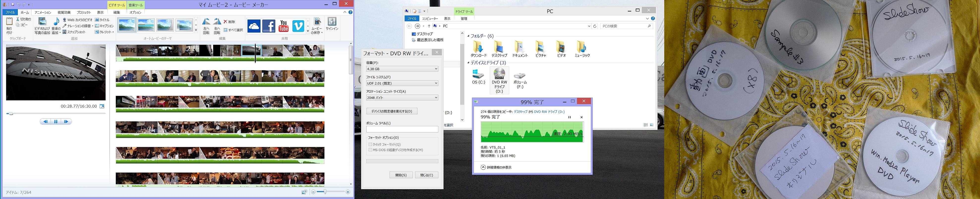980x199 pixels.
Task: Pause the file copy operation
Action: (x=570, y=117)
